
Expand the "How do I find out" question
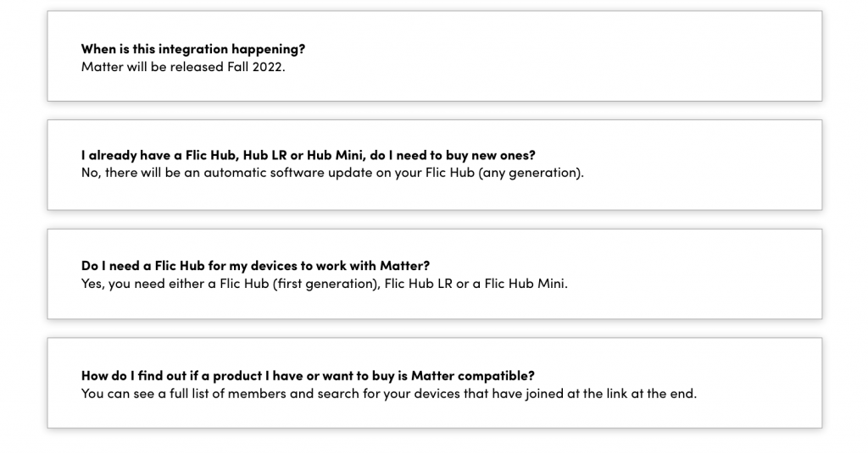308,375
